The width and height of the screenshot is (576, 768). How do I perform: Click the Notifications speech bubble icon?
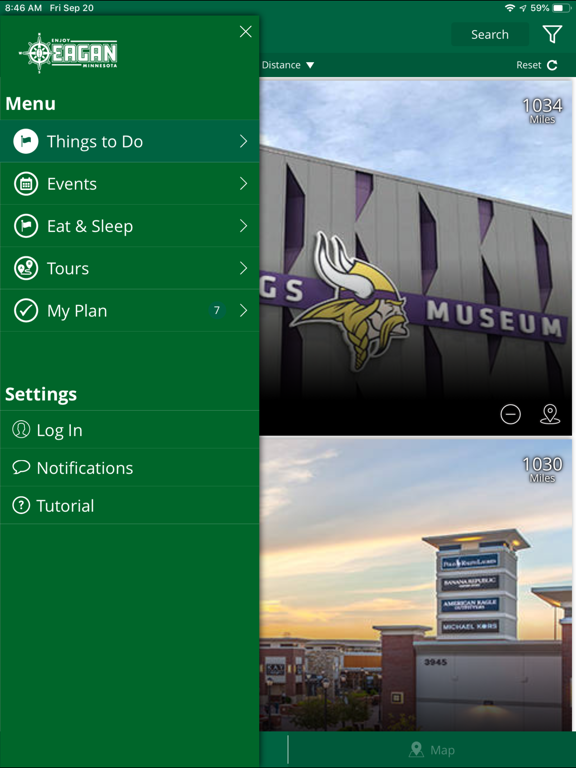pos(21,467)
